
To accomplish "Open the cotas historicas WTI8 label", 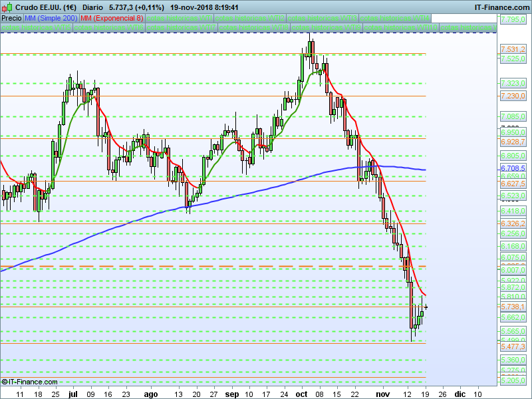I will pyautogui.click(x=254, y=28).
